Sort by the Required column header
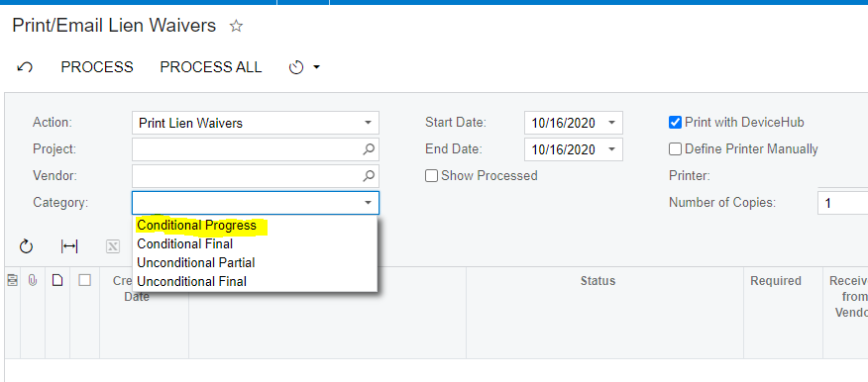868x382 pixels. tap(776, 281)
